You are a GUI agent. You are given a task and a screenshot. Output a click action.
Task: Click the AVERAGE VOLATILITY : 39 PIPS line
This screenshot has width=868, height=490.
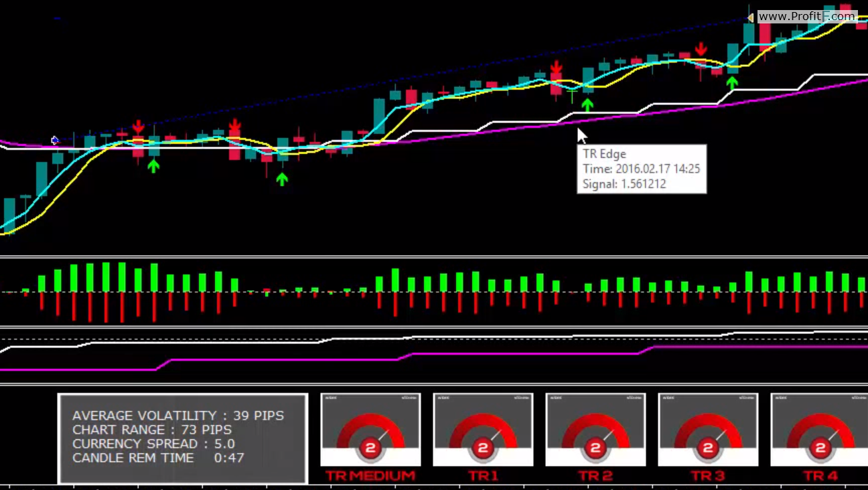tap(178, 416)
